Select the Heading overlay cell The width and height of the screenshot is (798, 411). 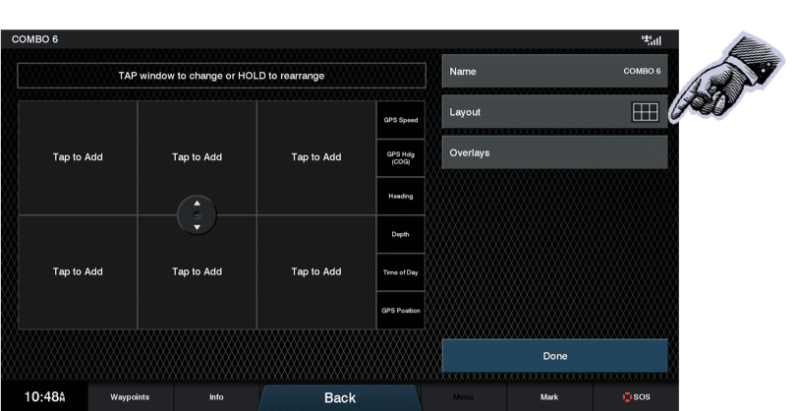point(401,196)
